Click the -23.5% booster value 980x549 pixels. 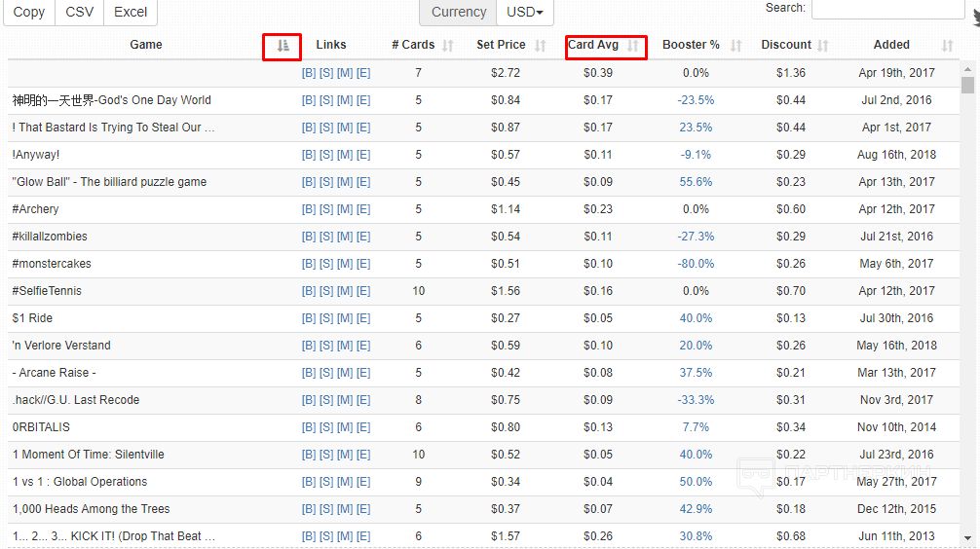click(696, 100)
